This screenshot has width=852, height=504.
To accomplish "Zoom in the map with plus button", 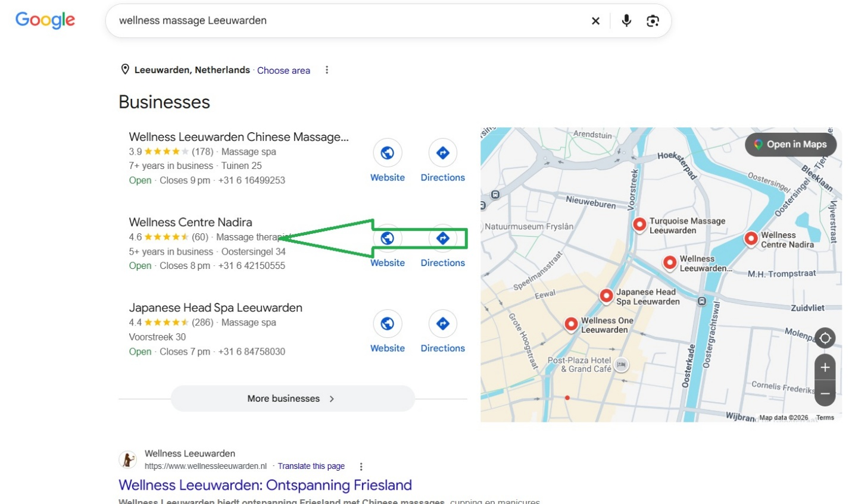I will pyautogui.click(x=825, y=368).
